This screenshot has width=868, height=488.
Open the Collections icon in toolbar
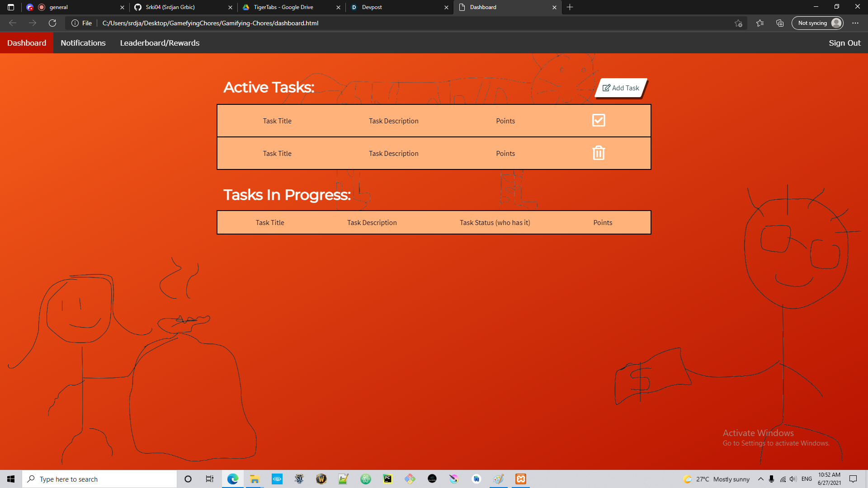point(780,23)
